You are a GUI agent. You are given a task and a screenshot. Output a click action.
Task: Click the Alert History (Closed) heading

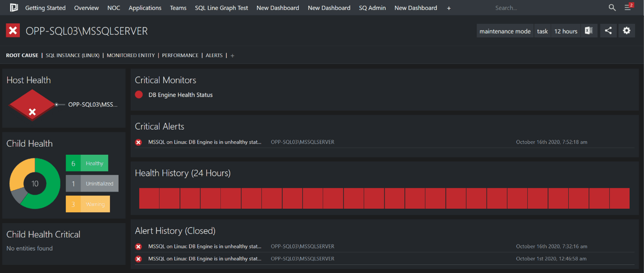pyautogui.click(x=175, y=231)
